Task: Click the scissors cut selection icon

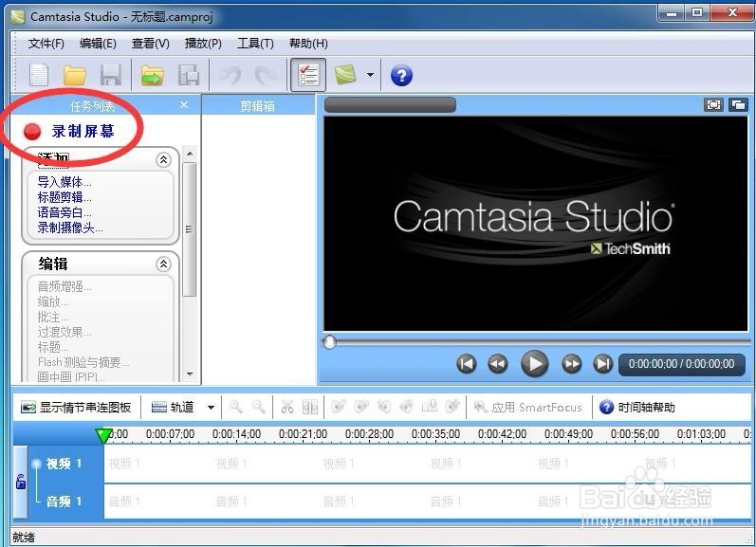Action: [x=287, y=407]
